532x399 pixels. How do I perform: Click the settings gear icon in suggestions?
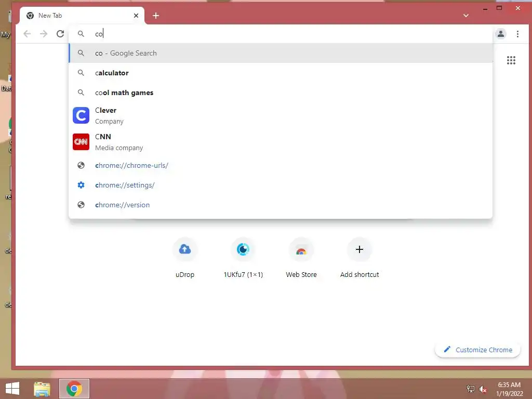pyautogui.click(x=81, y=185)
